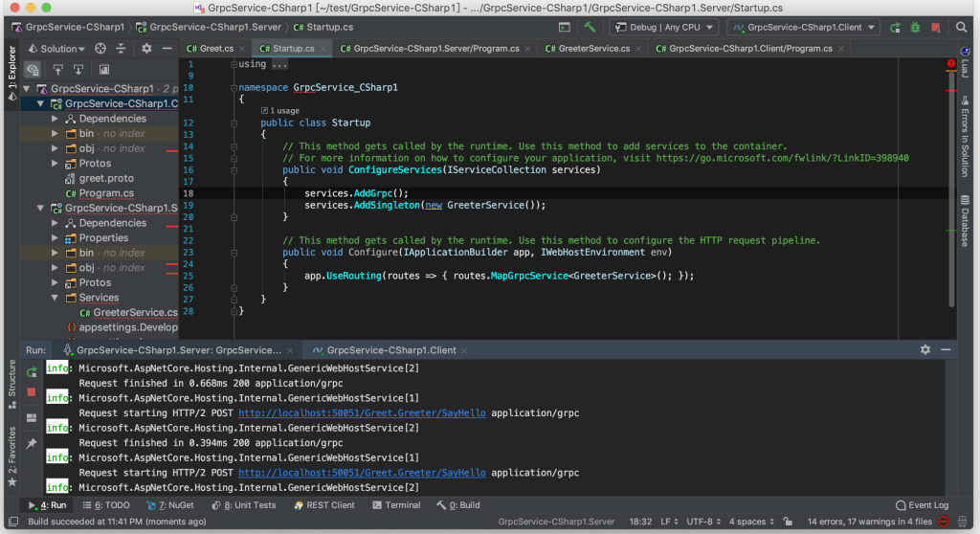Collapse the GrpcService-CSharp1 solution root node
The height and width of the screenshot is (534, 980).
27,89
